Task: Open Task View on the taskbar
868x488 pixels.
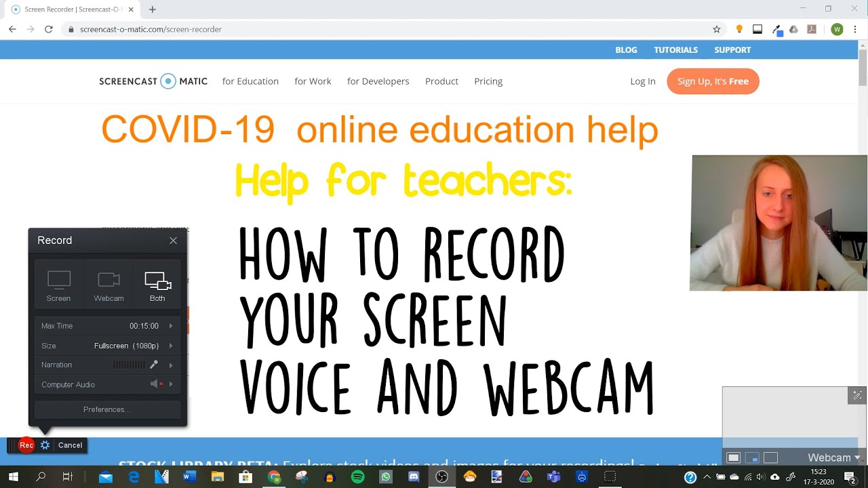Action: [67, 477]
